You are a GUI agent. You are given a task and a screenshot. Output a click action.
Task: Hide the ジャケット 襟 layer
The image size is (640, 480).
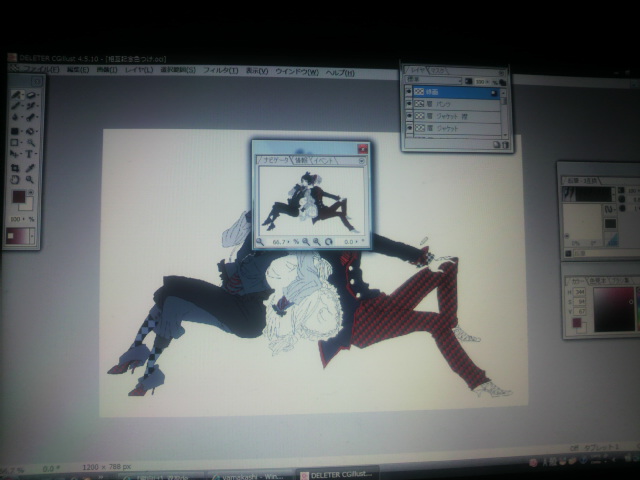point(409,116)
